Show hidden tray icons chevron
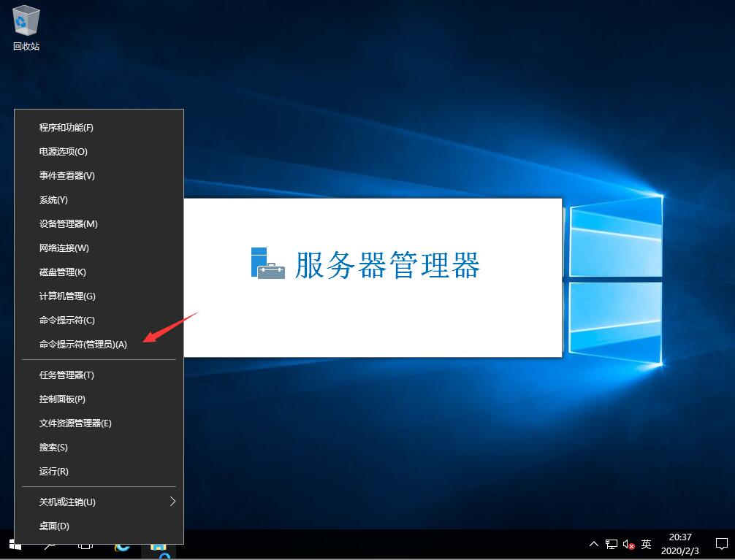Image resolution: width=735 pixels, height=560 pixels. (593, 544)
